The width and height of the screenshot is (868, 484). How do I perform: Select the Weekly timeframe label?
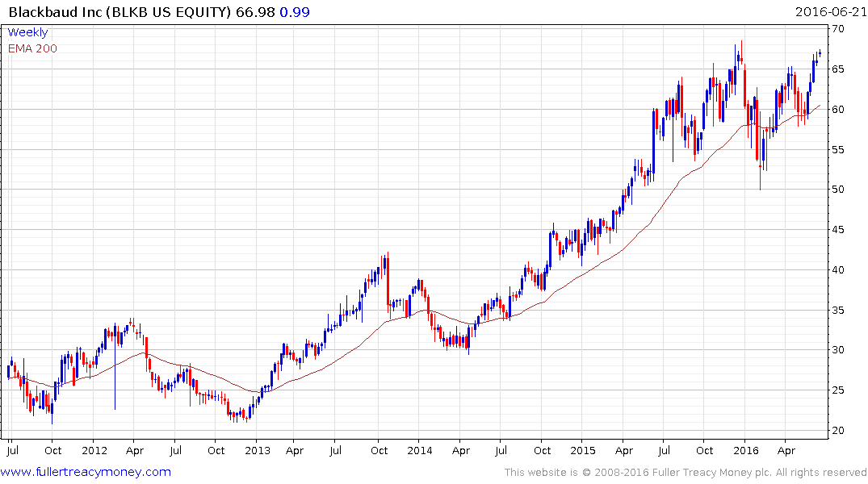(x=28, y=33)
